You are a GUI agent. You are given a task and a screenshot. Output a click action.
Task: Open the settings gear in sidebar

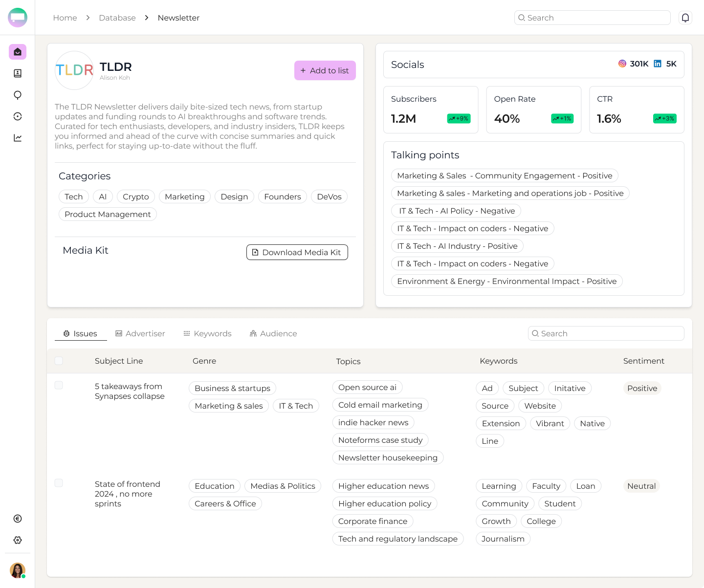pyautogui.click(x=18, y=540)
